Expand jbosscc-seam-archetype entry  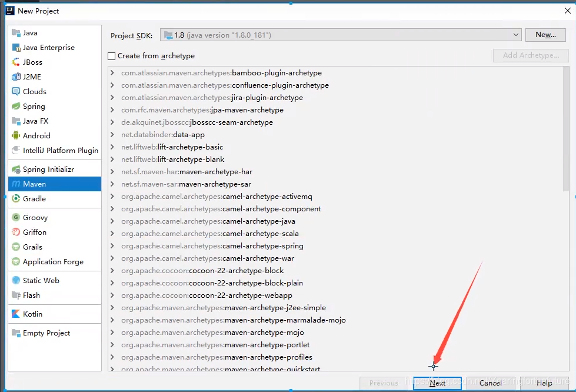click(x=112, y=122)
